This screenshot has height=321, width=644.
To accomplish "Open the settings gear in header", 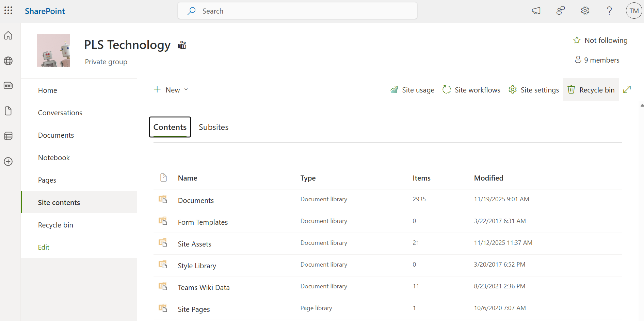I will 585,11.
